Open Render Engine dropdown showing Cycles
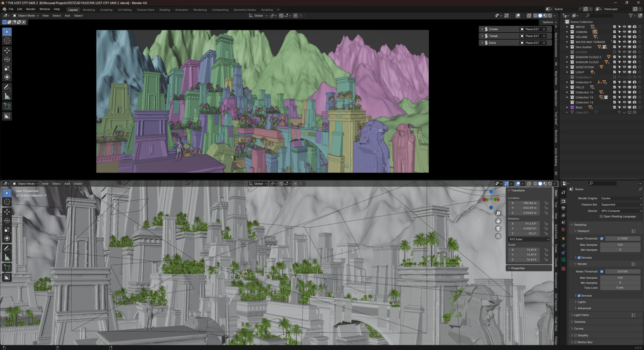 pyautogui.click(x=621, y=198)
